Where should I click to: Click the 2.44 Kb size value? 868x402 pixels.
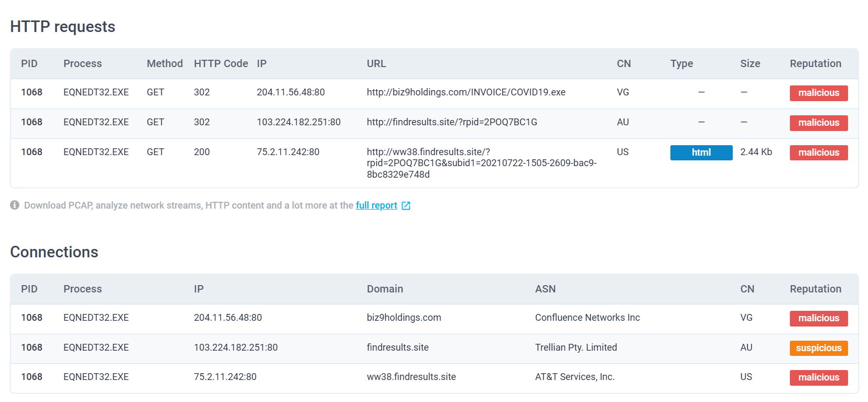pos(756,152)
